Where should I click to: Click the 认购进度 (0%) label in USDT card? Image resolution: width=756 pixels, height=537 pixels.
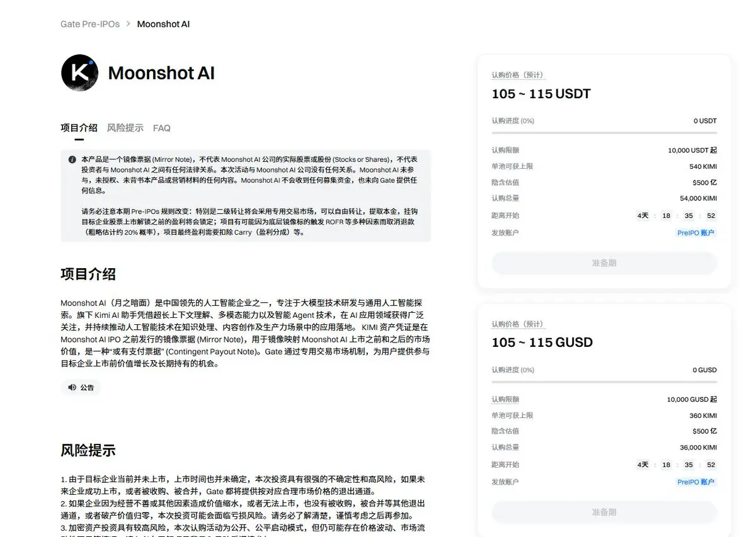pos(513,121)
